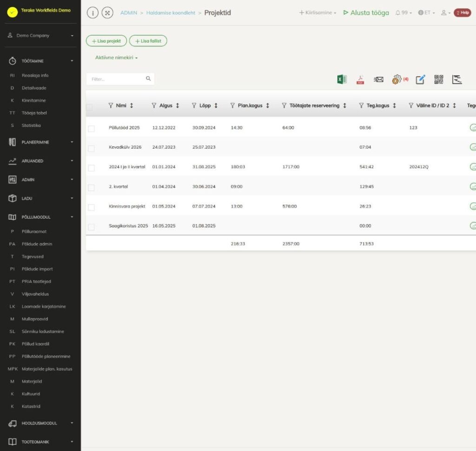
Task: Collapse the TÖÖTAMINE sidebar section
Action: [x=41, y=61]
